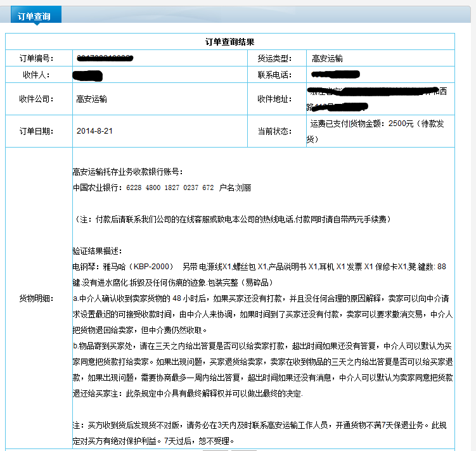The image size is (476, 451).
Task: Open the 订单查询 tab
Action: (x=35, y=16)
